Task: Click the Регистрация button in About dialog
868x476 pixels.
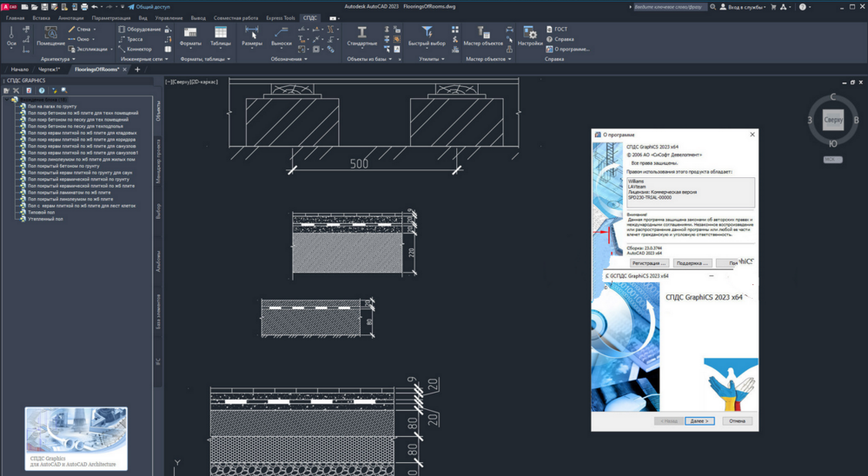Action: (x=649, y=263)
